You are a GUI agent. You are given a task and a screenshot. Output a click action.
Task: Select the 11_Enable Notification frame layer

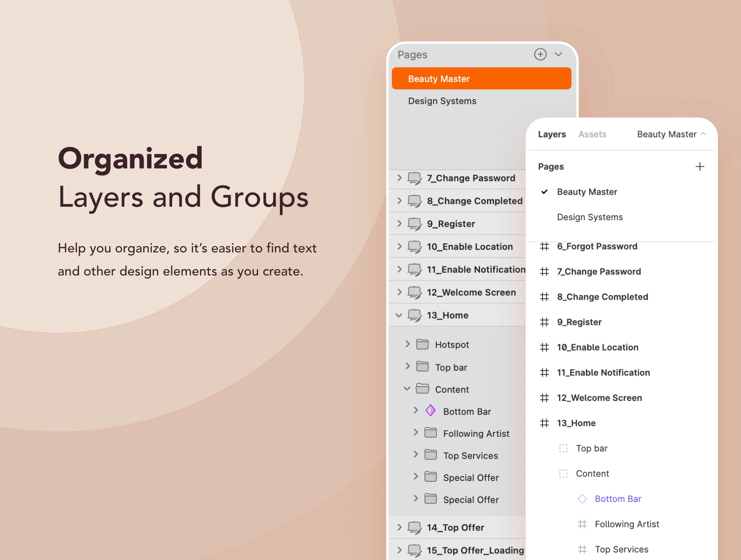point(603,373)
